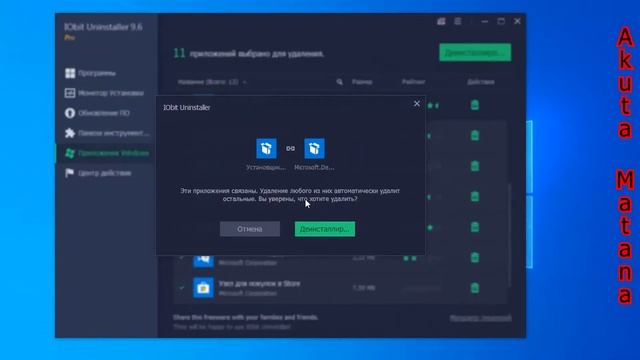Open Панели инструментов sidebar item
This screenshot has width=640, height=360.
(x=107, y=133)
